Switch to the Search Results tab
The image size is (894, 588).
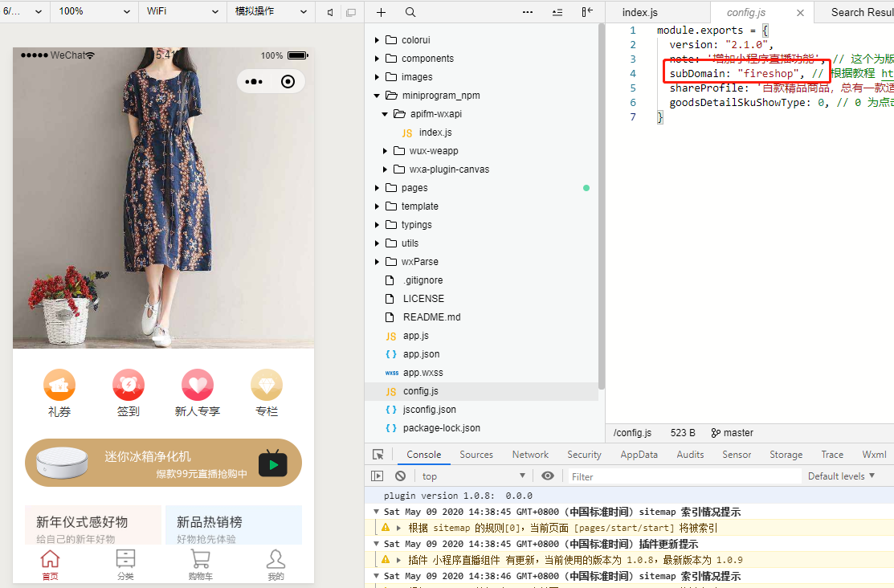tap(861, 12)
